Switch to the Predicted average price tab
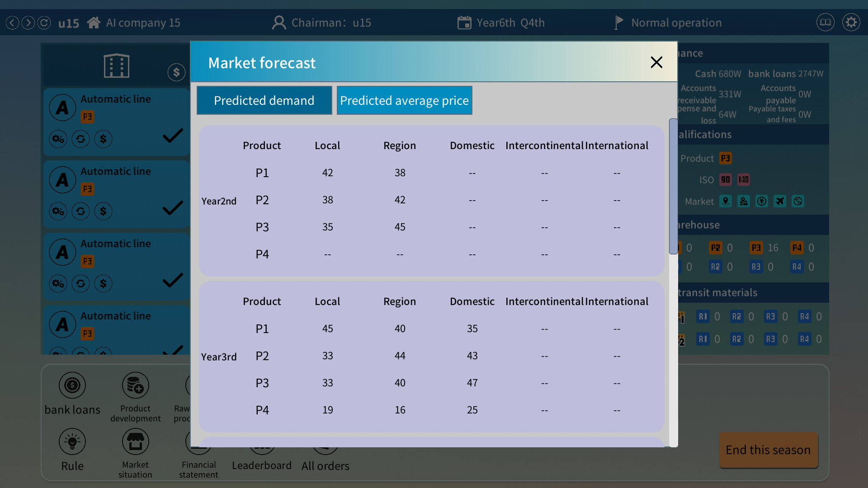Viewport: 868px width, 488px height. (404, 100)
